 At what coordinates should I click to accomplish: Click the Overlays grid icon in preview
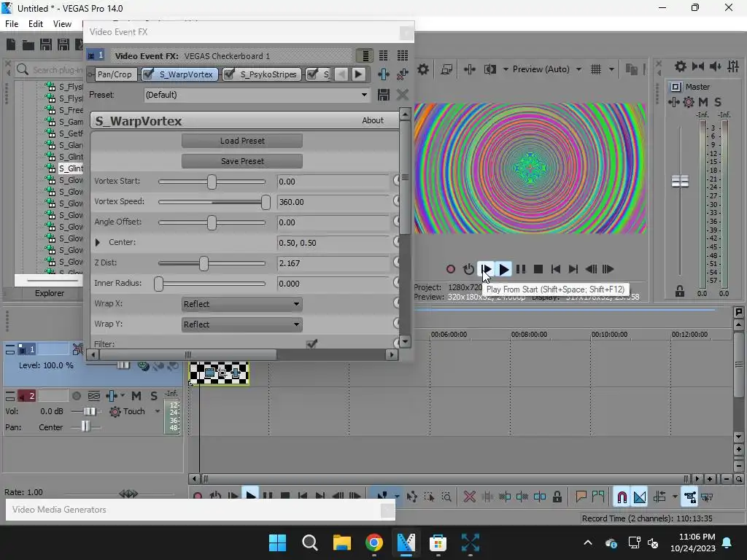[596, 69]
